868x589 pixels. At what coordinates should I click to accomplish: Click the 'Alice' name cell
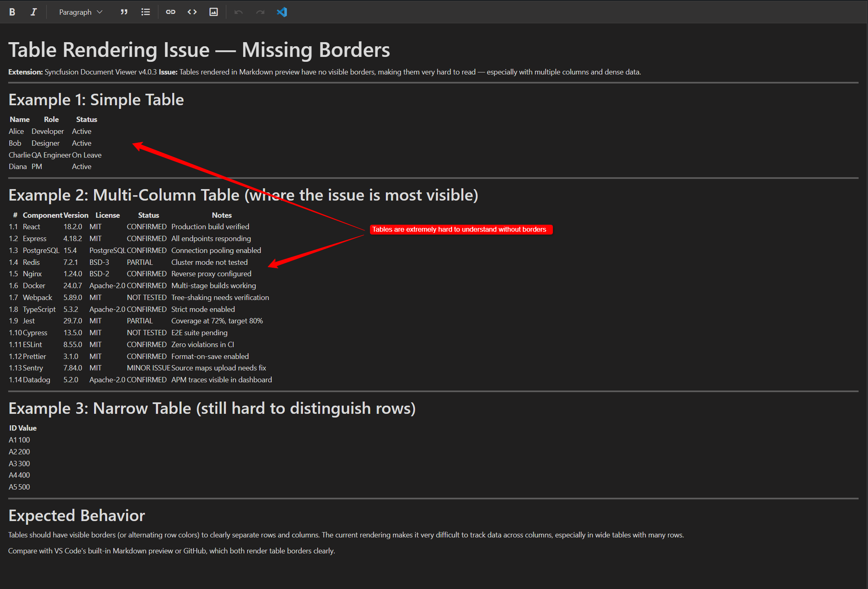[x=16, y=131]
